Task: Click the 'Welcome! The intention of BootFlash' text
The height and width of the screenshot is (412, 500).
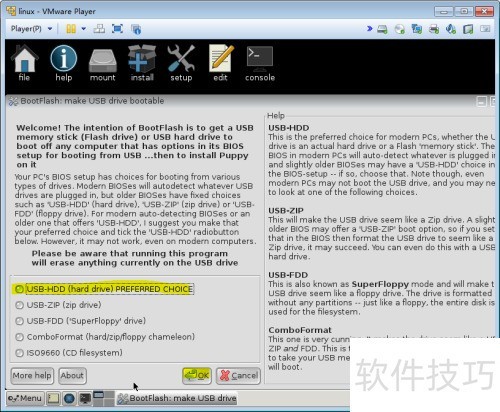Action: [x=135, y=146]
